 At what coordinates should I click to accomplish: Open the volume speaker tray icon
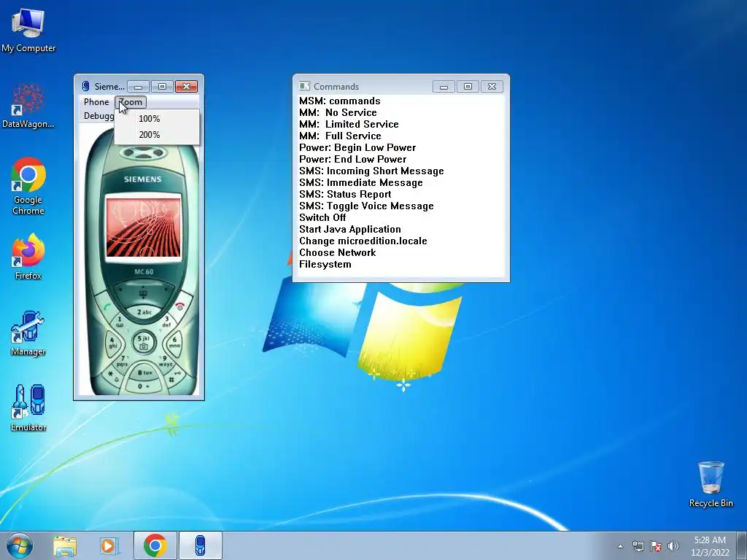pos(673,546)
